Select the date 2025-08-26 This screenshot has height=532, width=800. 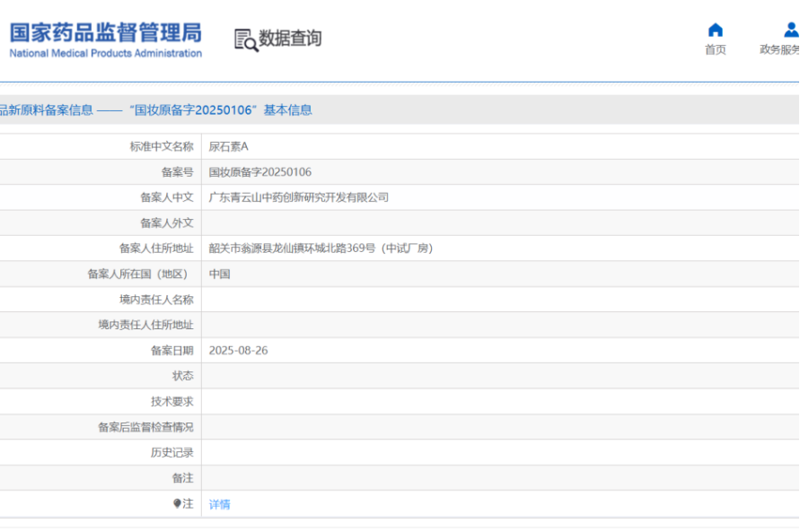pos(238,351)
